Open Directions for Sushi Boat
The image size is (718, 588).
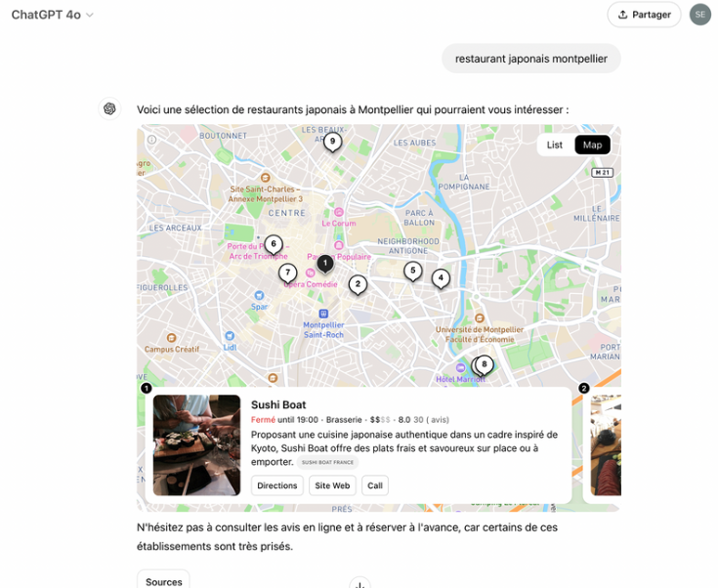coord(277,485)
